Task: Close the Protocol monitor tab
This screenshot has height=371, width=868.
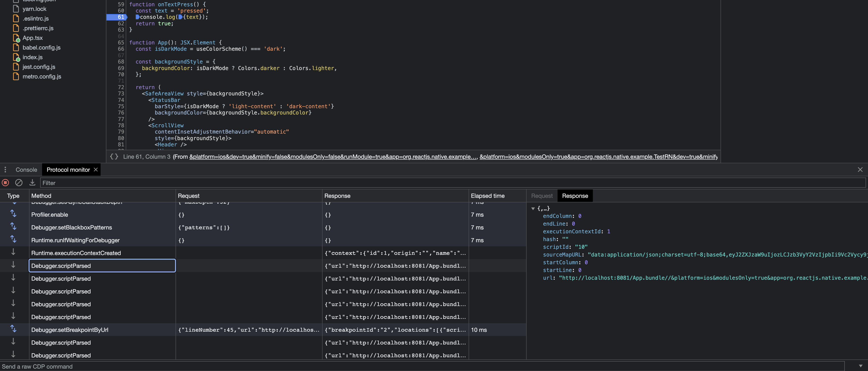Action: coord(95,169)
